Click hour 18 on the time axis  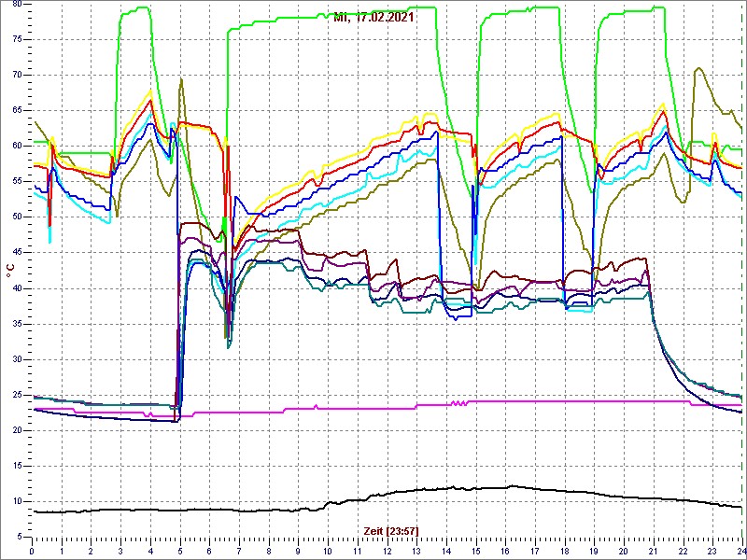click(x=565, y=551)
